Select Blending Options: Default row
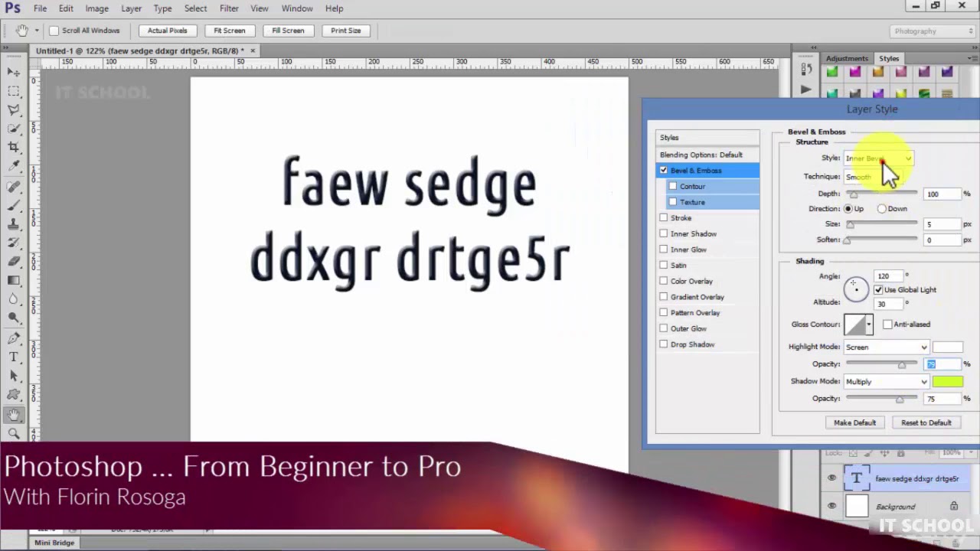 click(707, 155)
